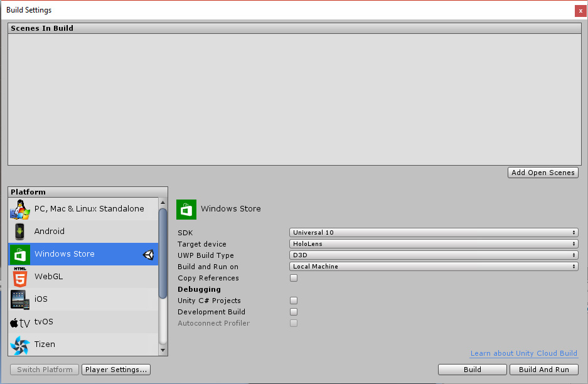Expand the UWP Build Type dropdown
Image resolution: width=588 pixels, height=384 pixels.
434,255
